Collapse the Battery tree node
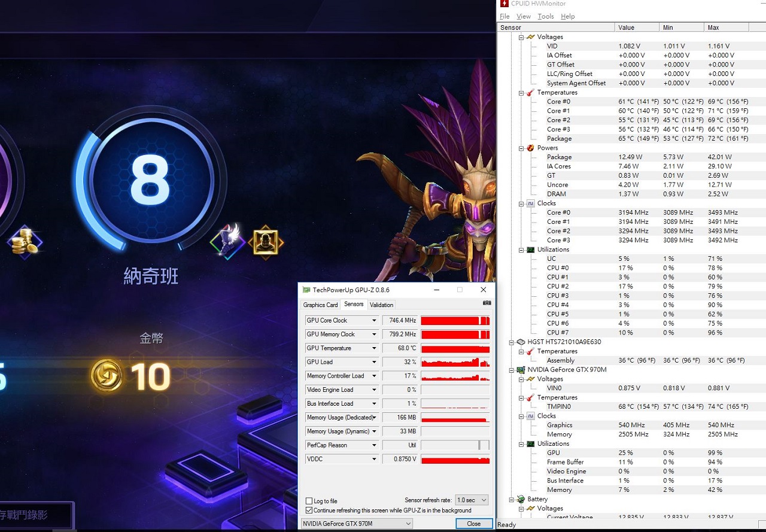The image size is (766, 532). pos(512,499)
